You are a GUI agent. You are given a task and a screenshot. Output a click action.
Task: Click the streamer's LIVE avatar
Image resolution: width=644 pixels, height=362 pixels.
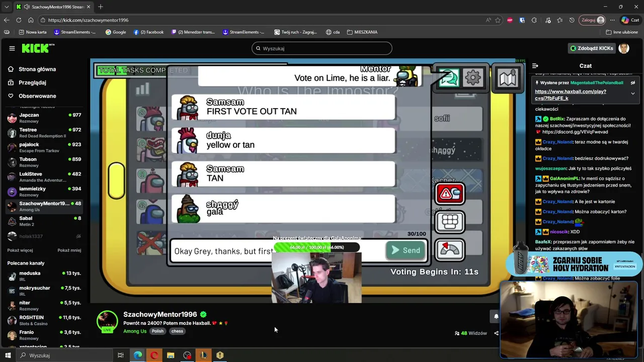107,322
